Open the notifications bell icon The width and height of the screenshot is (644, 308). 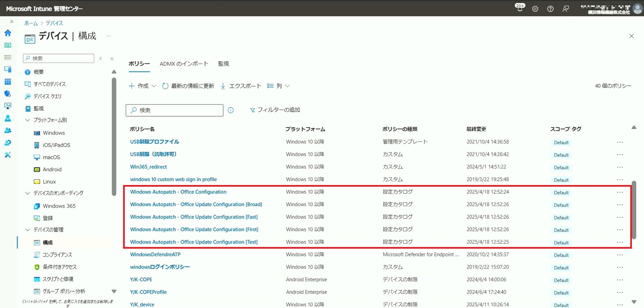pos(520,8)
